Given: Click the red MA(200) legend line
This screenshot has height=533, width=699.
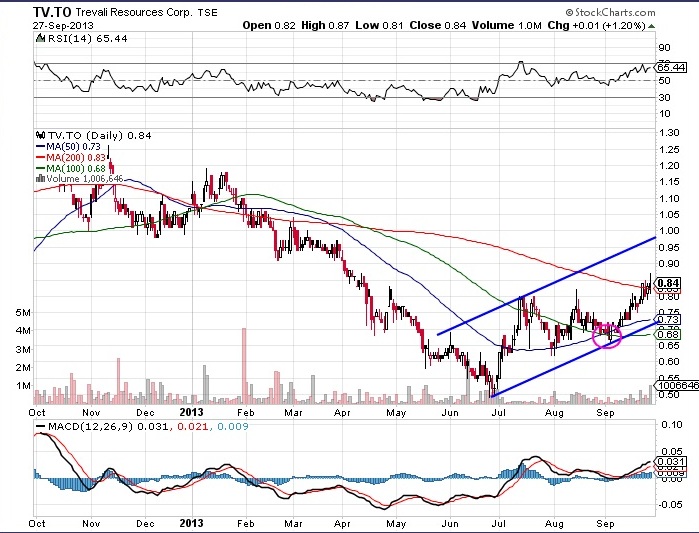Looking at the screenshot, I should [40, 157].
